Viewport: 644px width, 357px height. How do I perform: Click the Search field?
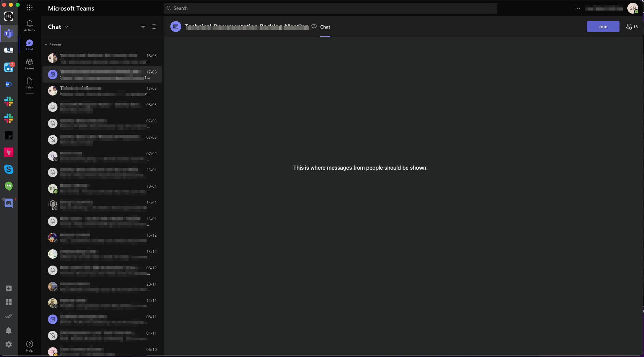tap(331, 8)
